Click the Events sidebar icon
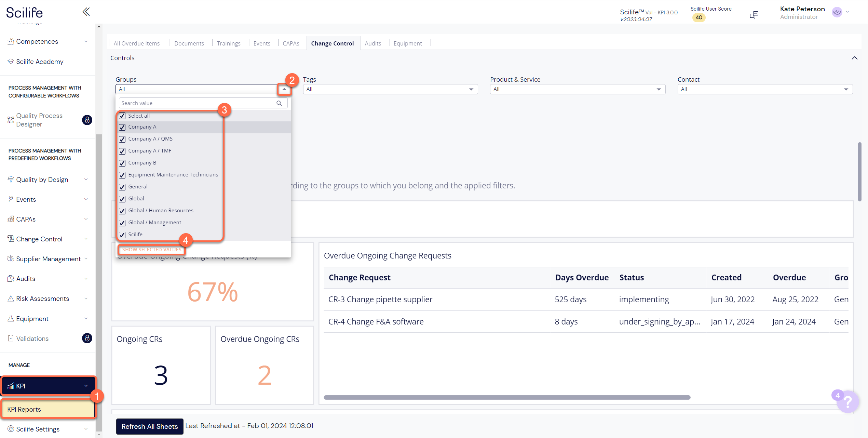The image size is (868, 438). tap(11, 199)
